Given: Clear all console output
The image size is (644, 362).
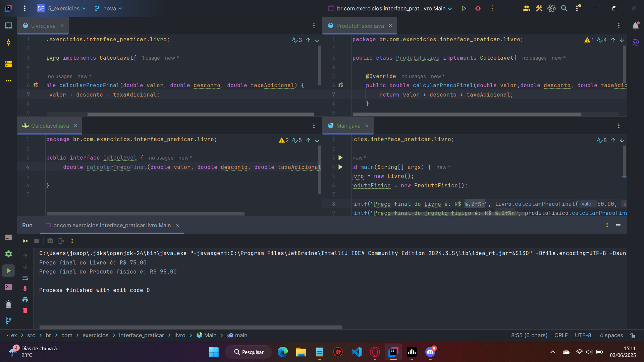Looking at the screenshot, I should (25, 310).
